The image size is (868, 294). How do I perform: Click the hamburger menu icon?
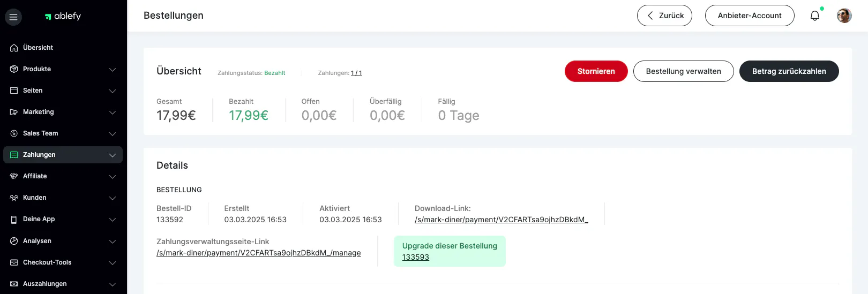pyautogui.click(x=13, y=17)
